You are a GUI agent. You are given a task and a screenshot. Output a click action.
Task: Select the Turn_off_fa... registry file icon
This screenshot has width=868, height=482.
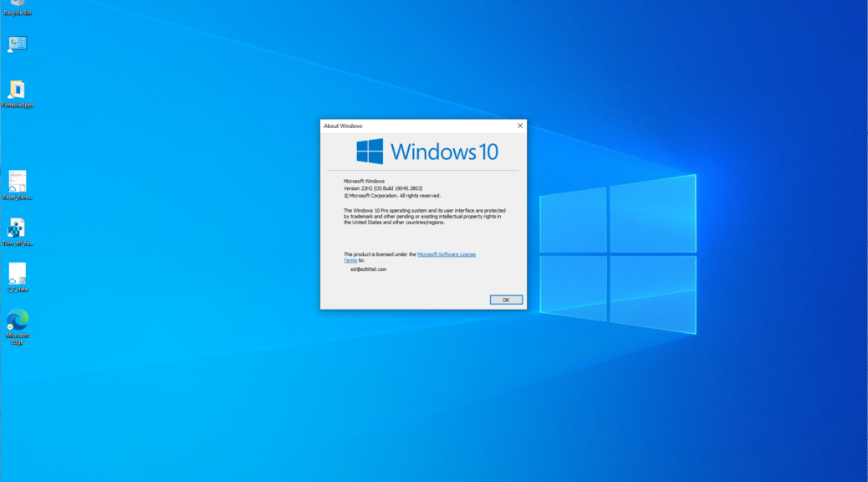click(18, 232)
